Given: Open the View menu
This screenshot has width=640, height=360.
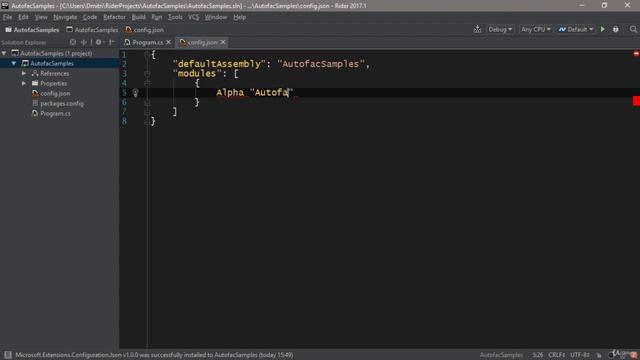Looking at the screenshot, I should [41, 17].
